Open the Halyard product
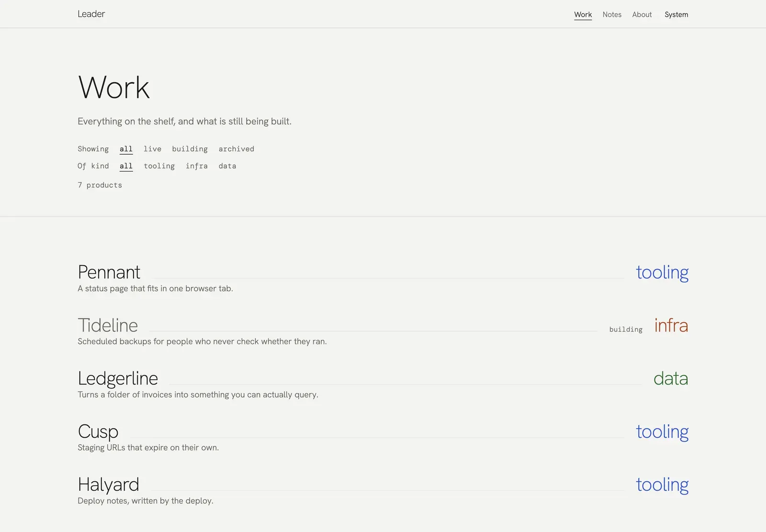 pyautogui.click(x=108, y=485)
